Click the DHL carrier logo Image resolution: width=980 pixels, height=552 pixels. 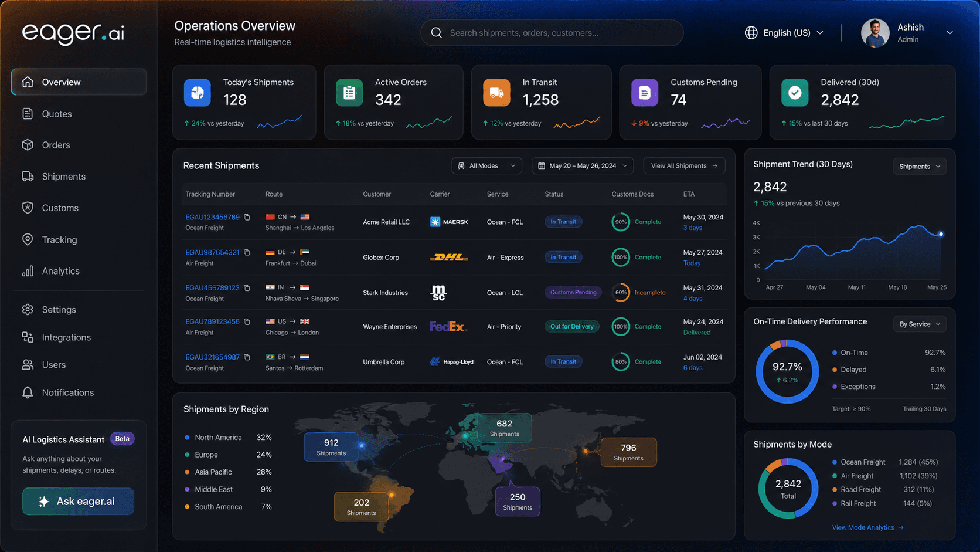coord(449,257)
